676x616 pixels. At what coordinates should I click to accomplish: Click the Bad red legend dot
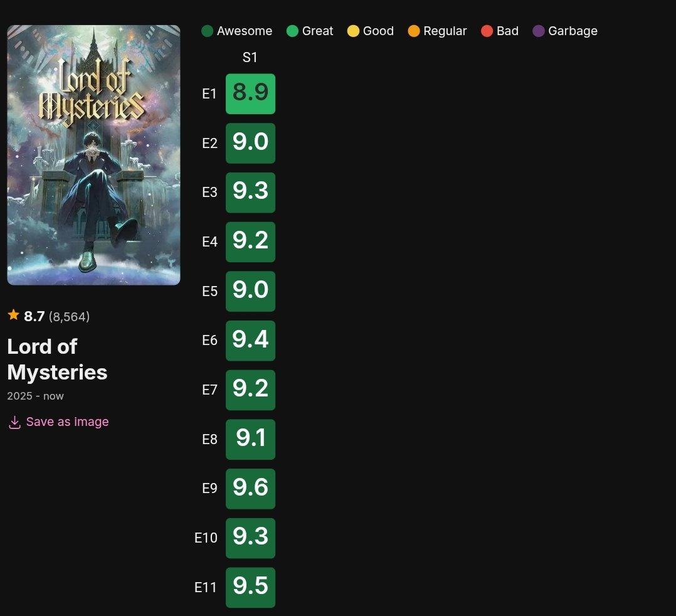click(x=487, y=31)
